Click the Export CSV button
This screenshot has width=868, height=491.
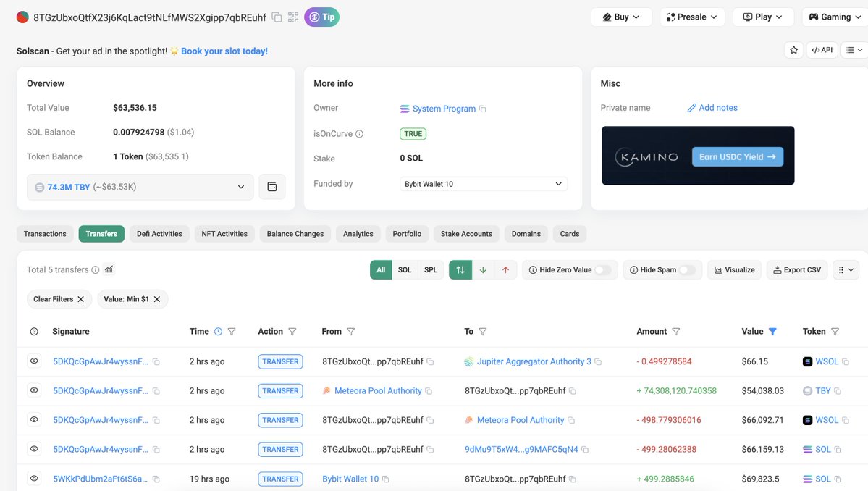[x=796, y=270]
